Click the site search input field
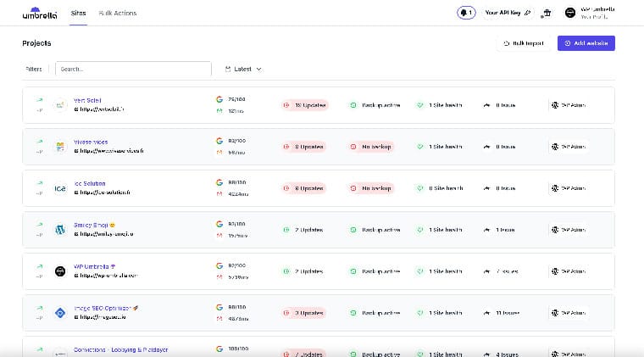644x357 pixels. 133,70
